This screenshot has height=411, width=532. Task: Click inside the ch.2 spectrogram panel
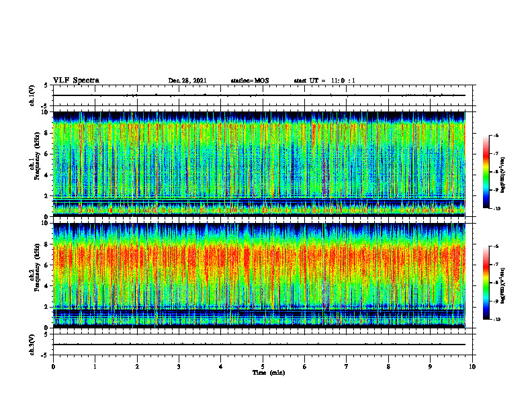coord(259,275)
